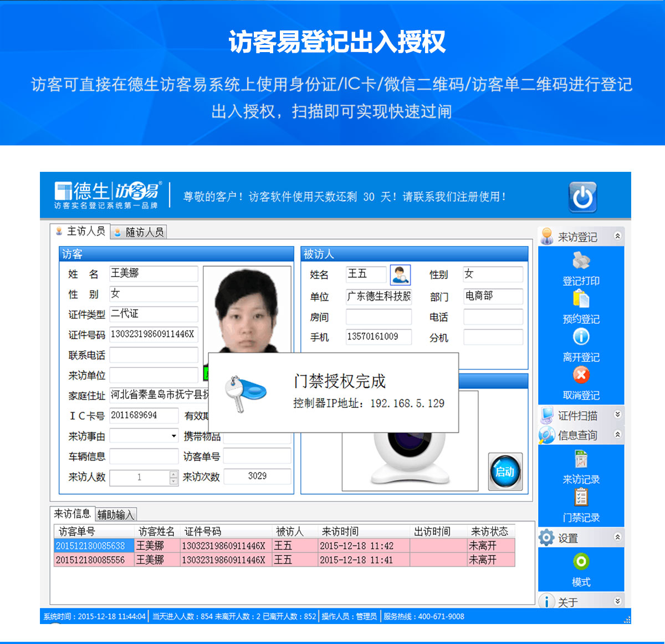Open the 来访事由 dropdown list

(x=173, y=436)
